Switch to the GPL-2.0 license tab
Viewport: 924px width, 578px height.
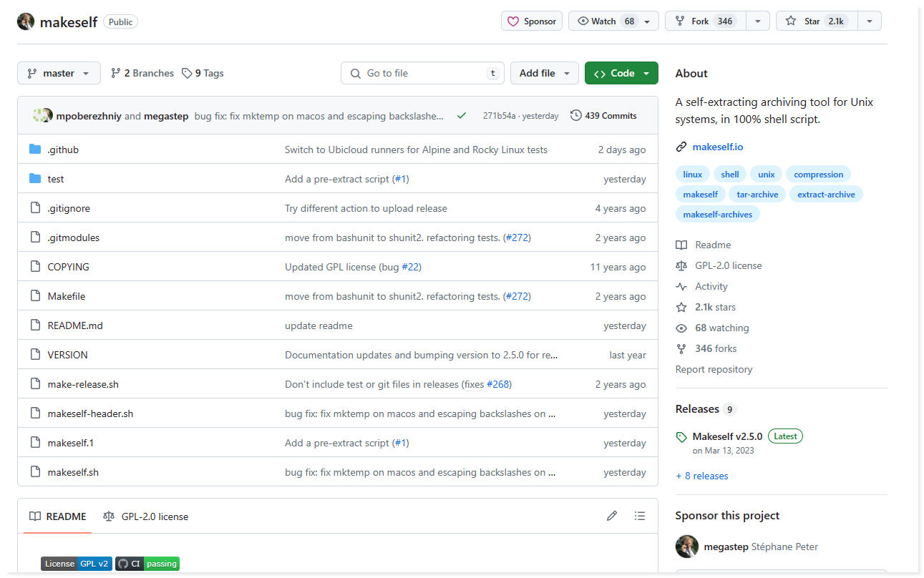146,516
